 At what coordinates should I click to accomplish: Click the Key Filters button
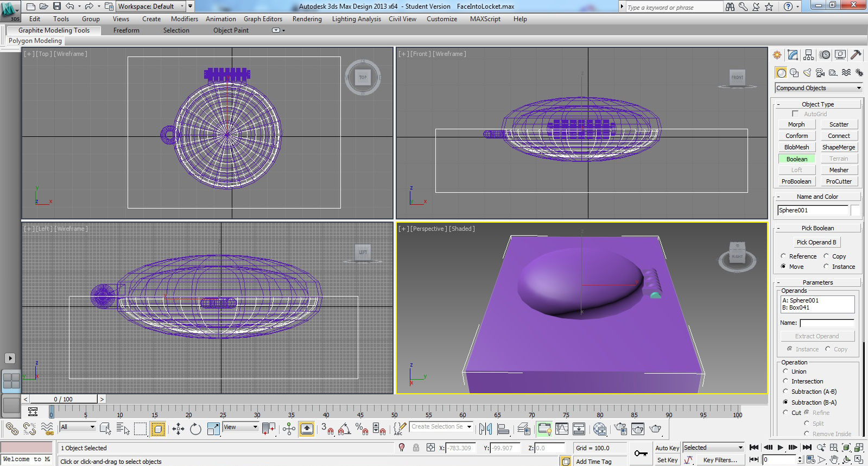(720, 460)
